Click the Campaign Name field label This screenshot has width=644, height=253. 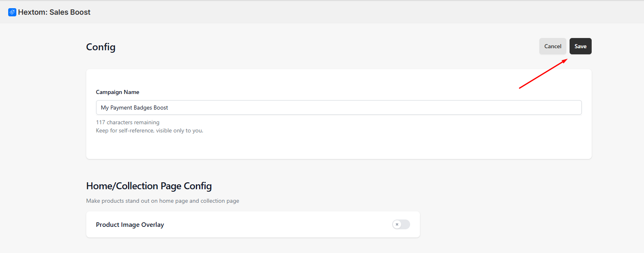pyautogui.click(x=117, y=92)
